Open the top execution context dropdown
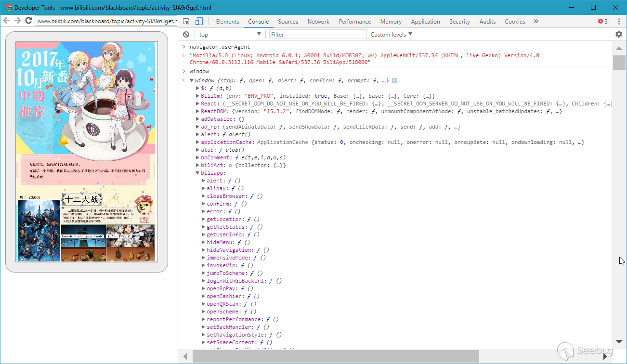627x364 pixels. [230, 35]
